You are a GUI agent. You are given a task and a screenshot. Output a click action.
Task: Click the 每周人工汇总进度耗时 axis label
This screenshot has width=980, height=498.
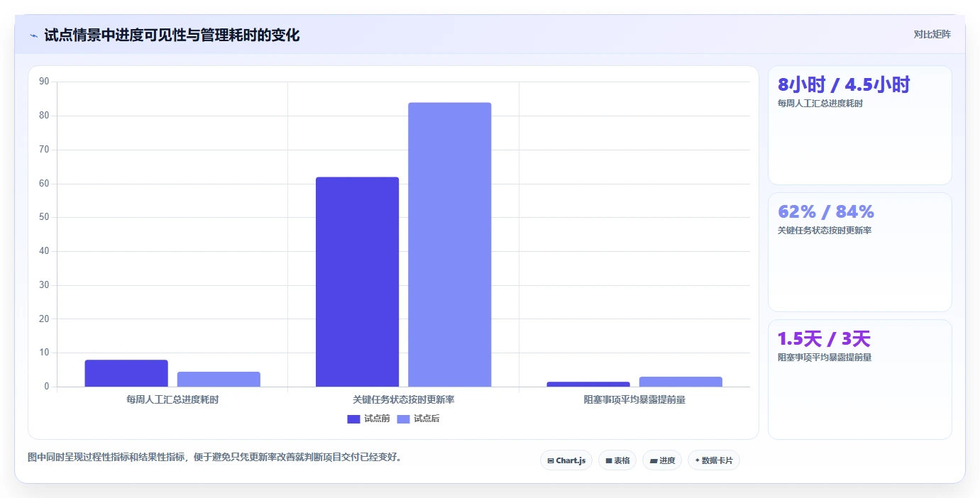click(x=172, y=399)
